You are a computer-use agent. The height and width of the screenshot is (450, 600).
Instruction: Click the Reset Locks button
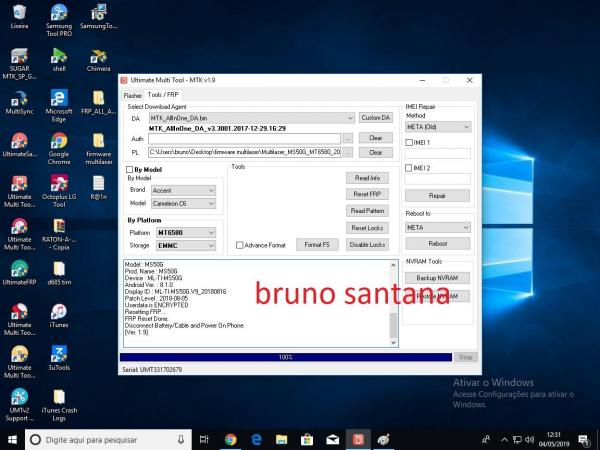(367, 228)
